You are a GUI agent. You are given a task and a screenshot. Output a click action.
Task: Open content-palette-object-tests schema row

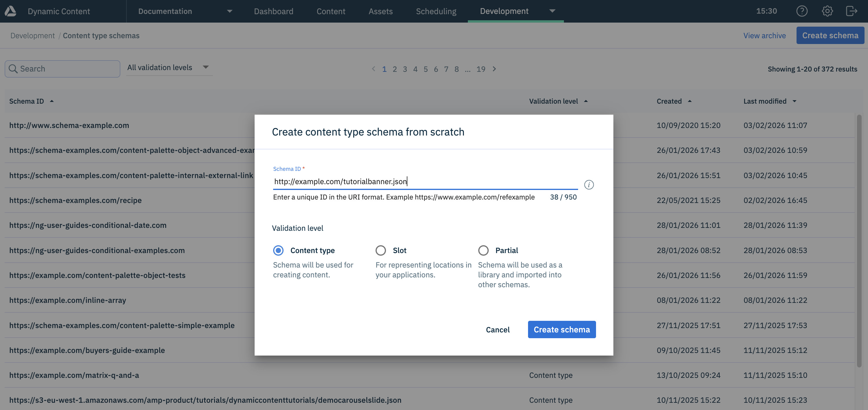tap(97, 275)
